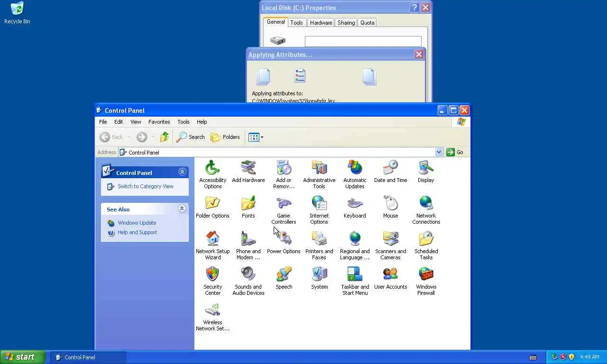Viewport: 607px width, 364px height.
Task: Click the red security shield tray icon
Action: tap(563, 357)
